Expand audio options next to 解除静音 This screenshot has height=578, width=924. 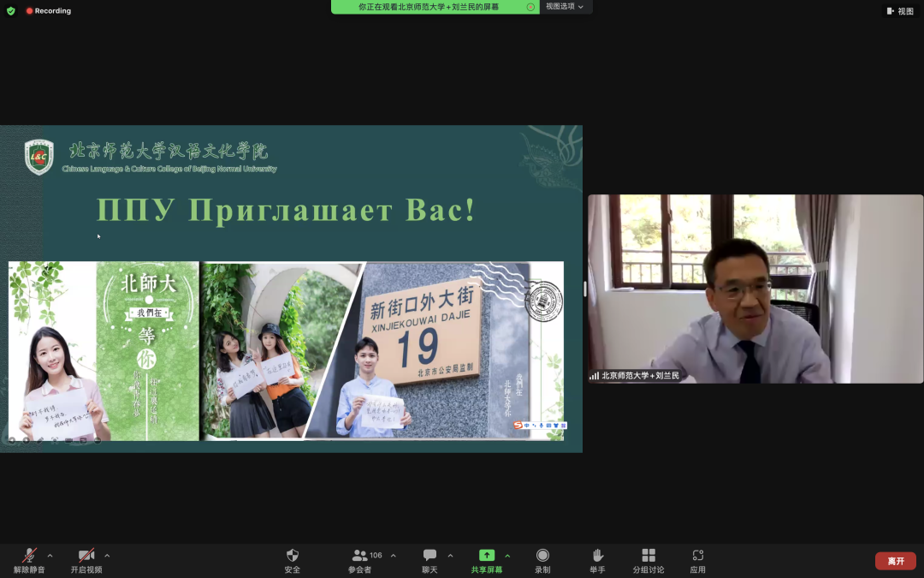50,556
